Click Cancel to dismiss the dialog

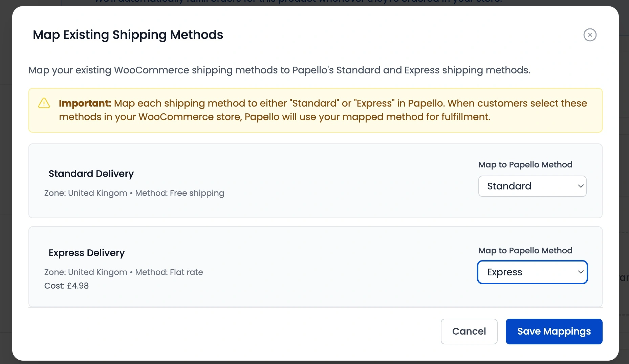pos(469,332)
